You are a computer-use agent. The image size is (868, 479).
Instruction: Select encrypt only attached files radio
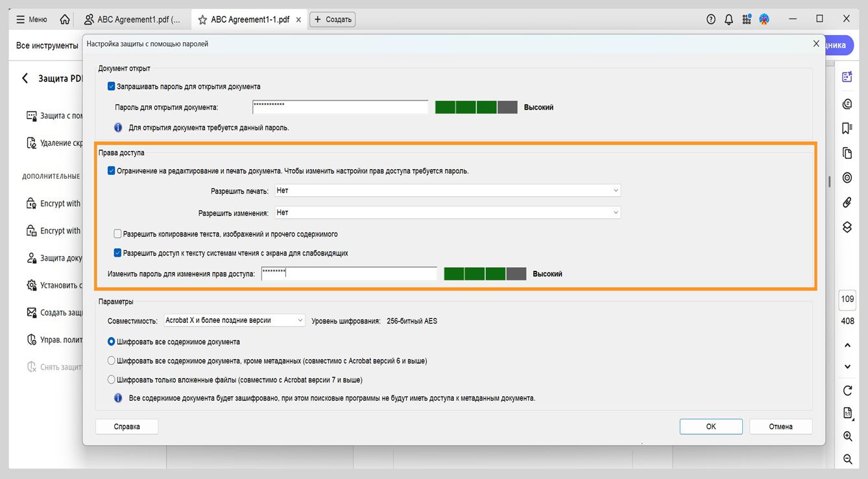pyautogui.click(x=112, y=380)
